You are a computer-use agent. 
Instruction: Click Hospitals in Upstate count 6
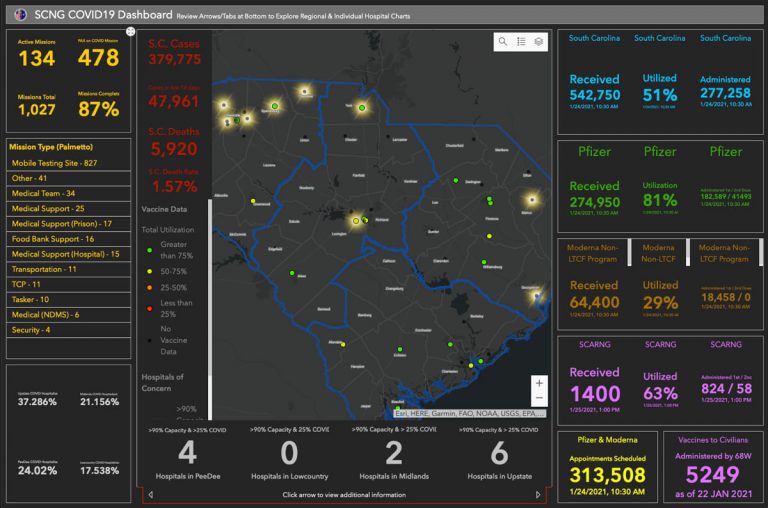tap(499, 453)
